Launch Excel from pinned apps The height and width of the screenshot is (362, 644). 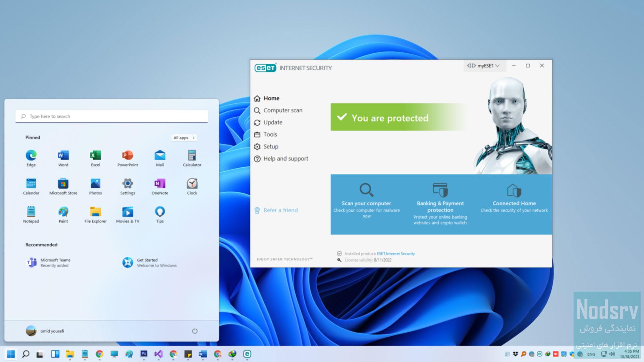(96, 158)
